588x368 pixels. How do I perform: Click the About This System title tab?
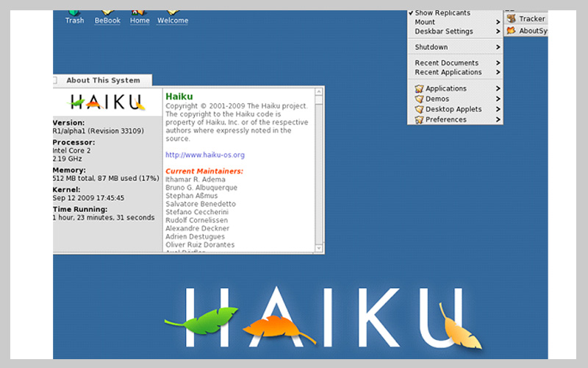pos(103,80)
